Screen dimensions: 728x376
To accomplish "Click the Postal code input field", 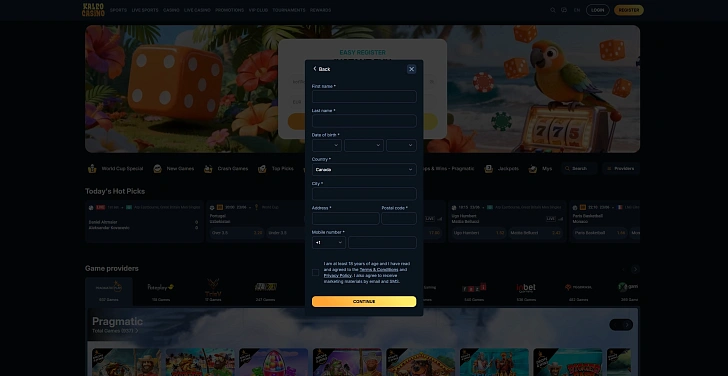I will point(399,218).
